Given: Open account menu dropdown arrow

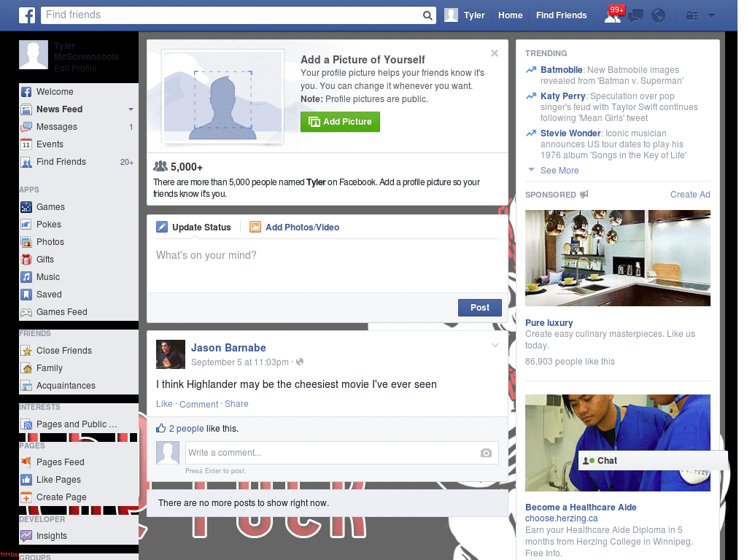Looking at the screenshot, I should 711,16.
